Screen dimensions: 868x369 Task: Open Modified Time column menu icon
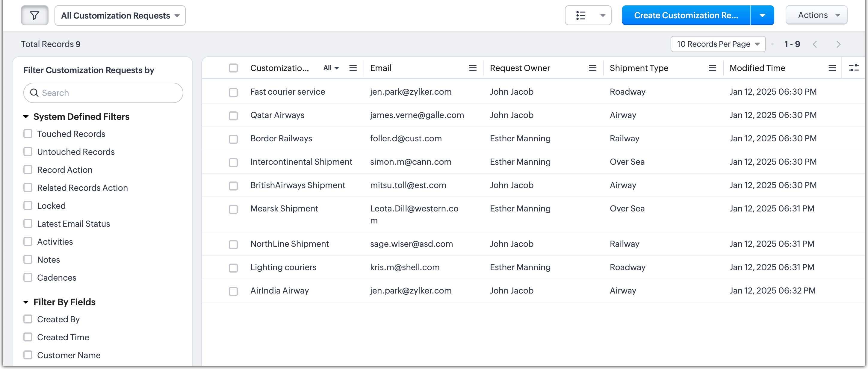[x=832, y=68]
